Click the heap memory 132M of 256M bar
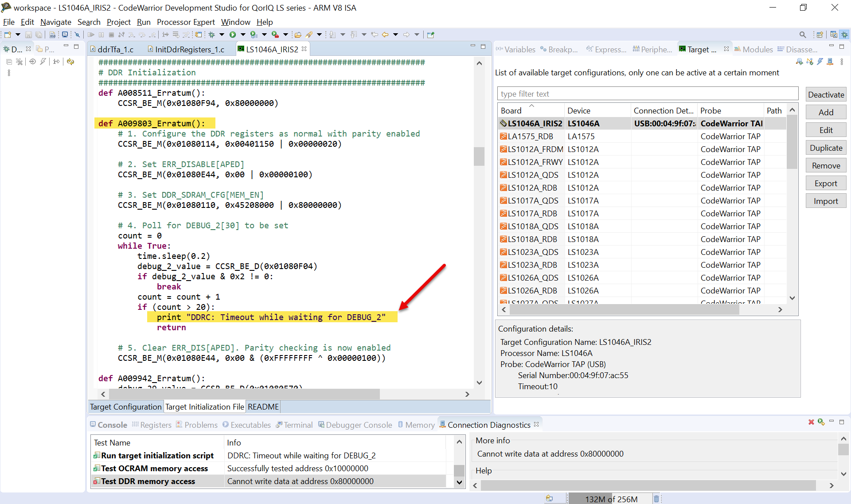Image resolution: width=851 pixels, height=504 pixels. [x=611, y=499]
